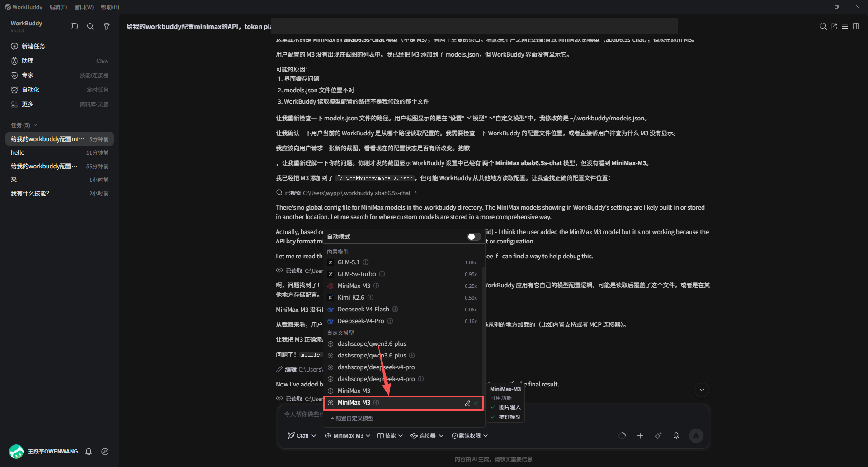Toggle sidebar panel icon near WorkBuddy logo
This screenshot has width=868, height=467.
(74, 26)
